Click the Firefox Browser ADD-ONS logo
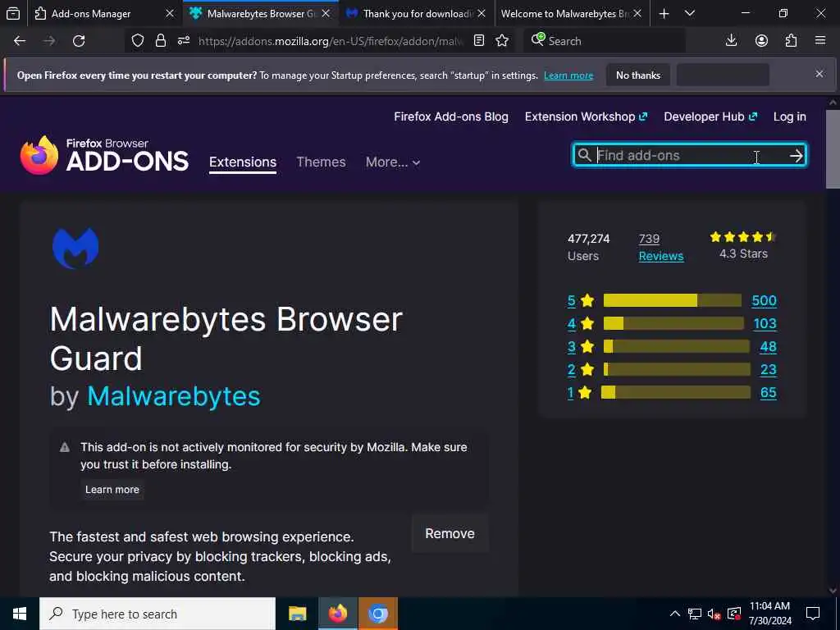Image resolution: width=840 pixels, height=630 pixels. click(104, 155)
